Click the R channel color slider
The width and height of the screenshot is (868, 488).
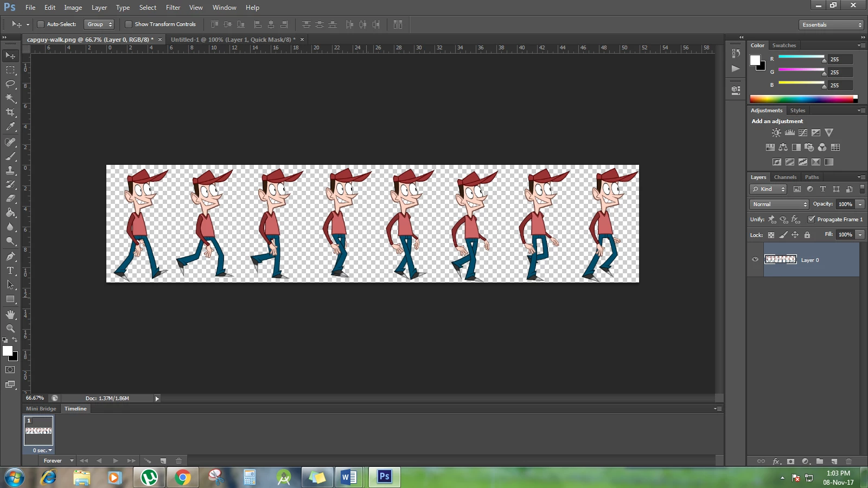tap(801, 57)
